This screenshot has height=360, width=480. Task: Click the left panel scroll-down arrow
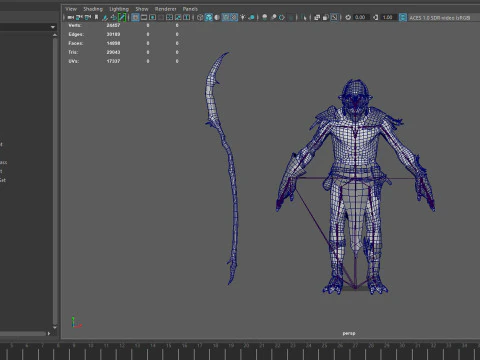click(55, 327)
